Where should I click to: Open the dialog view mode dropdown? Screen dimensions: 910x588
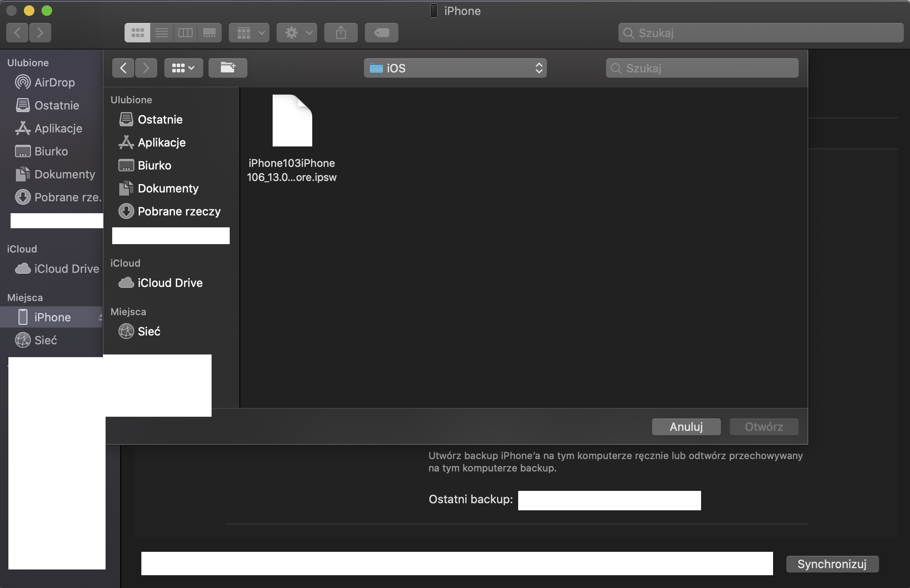[183, 68]
